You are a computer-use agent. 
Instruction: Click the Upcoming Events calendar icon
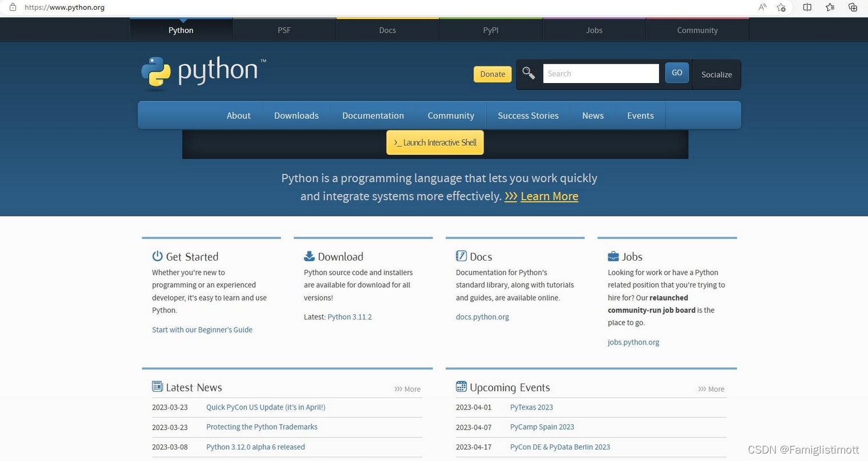(x=461, y=387)
